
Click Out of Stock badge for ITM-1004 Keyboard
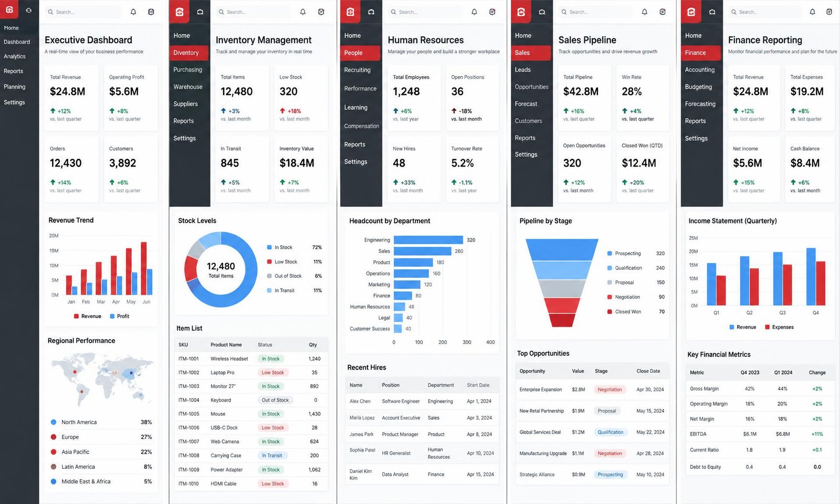(x=275, y=400)
